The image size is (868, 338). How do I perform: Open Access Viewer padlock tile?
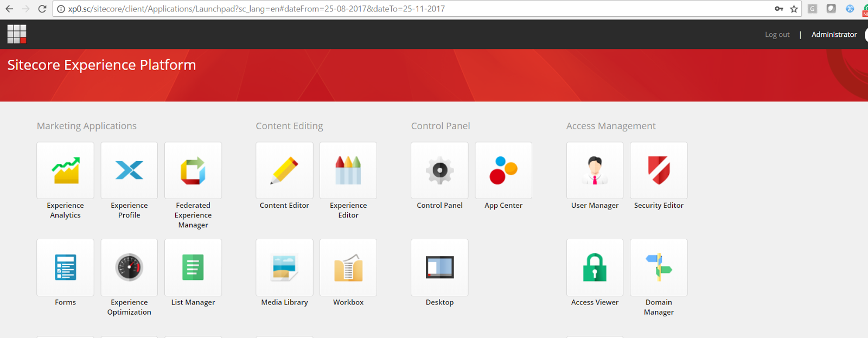pos(595,267)
